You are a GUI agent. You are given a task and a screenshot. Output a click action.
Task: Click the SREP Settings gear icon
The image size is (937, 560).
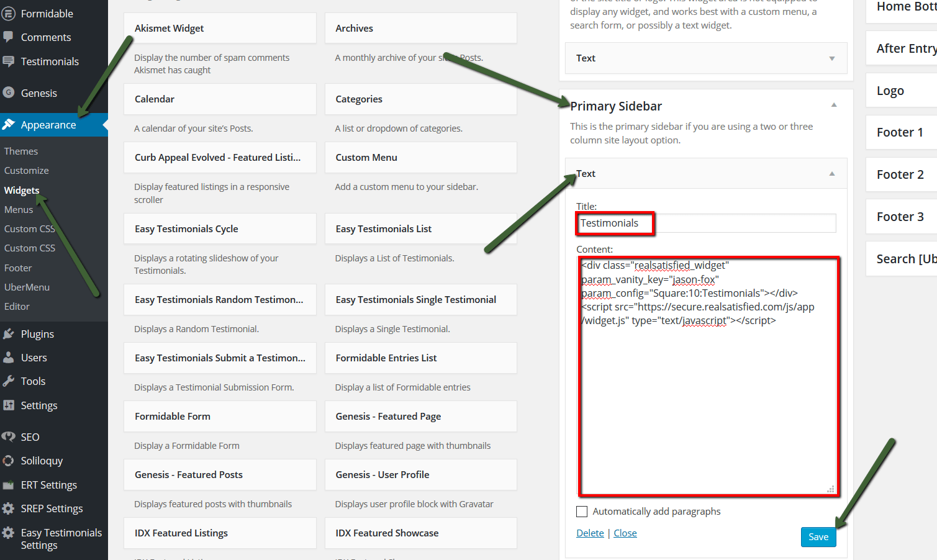pyautogui.click(x=9, y=508)
